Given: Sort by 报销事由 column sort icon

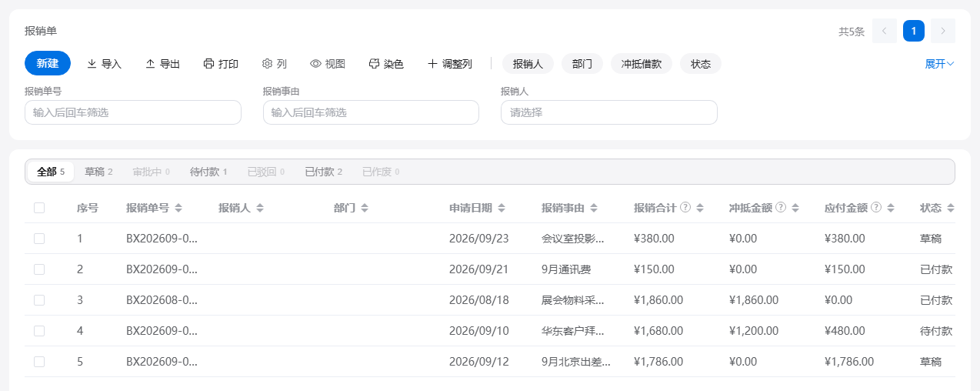Looking at the screenshot, I should pos(594,208).
